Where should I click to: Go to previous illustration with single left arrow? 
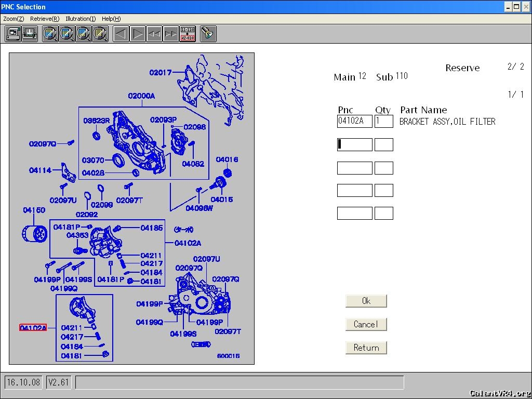point(121,34)
